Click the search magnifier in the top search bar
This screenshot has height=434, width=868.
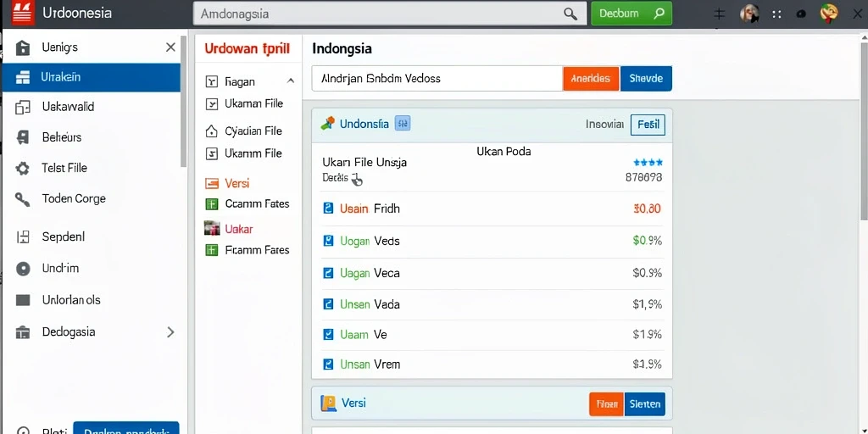[x=570, y=14]
